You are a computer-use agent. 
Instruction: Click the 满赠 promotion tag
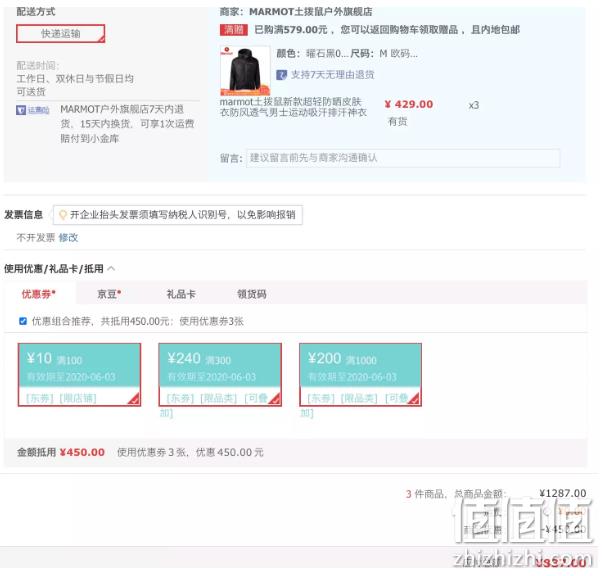point(233,30)
